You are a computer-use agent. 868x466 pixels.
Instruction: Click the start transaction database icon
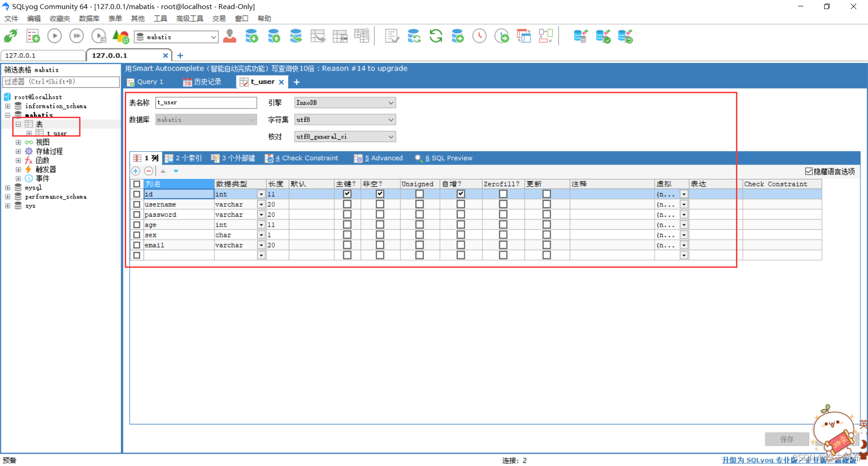580,36
